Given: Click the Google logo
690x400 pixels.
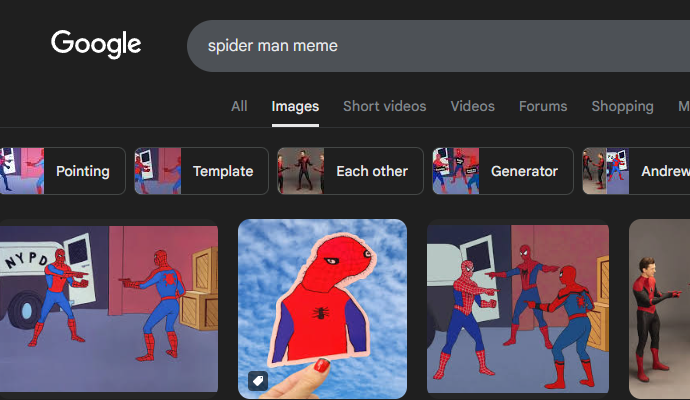Looking at the screenshot, I should pyautogui.click(x=96, y=44).
